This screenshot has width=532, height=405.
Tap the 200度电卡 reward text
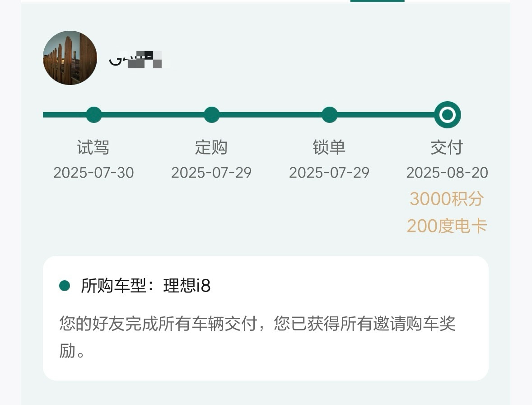point(447,226)
